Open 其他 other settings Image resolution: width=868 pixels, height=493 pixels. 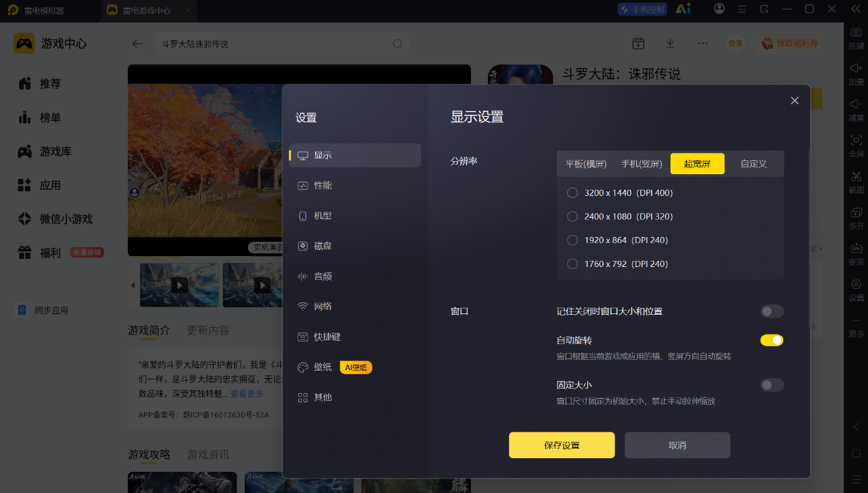click(x=355, y=397)
